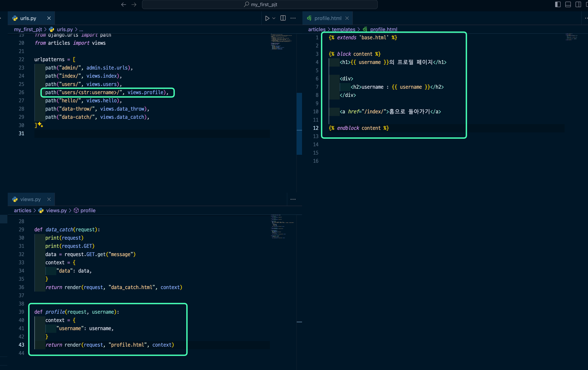Click the Run Python File play icon
Viewport: 588px width, 370px height.
pos(267,18)
